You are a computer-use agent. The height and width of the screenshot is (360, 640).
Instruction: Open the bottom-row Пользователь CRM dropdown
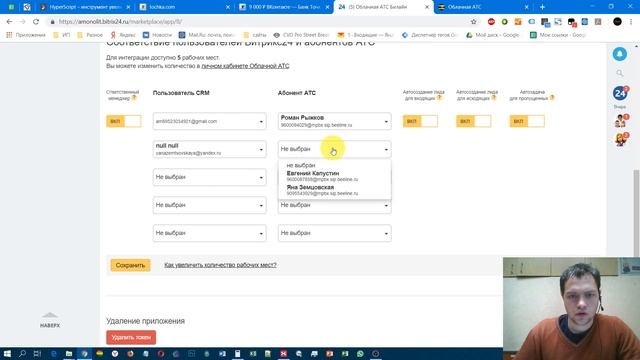(x=209, y=233)
